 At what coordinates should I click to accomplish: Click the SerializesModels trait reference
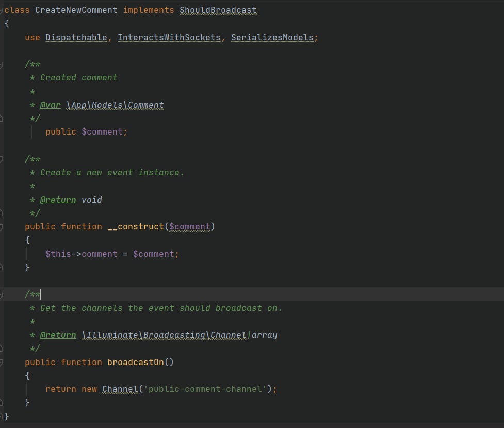point(272,38)
